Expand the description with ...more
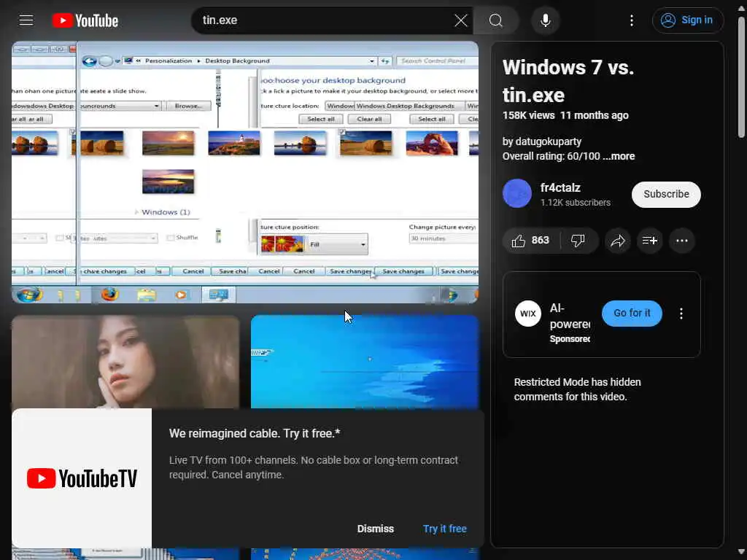Image resolution: width=747 pixels, height=560 pixels. pos(619,156)
